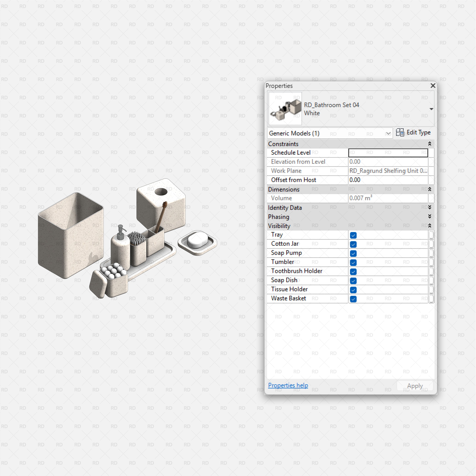Viewport: 476px width, 476px height.
Task: Close the Properties panel
Action: [x=433, y=86]
